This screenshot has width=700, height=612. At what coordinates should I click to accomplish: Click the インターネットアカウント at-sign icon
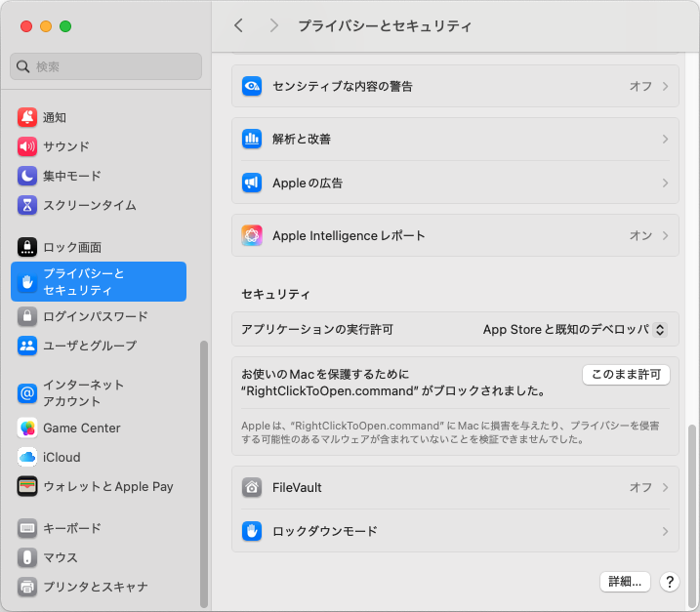[x=27, y=393]
